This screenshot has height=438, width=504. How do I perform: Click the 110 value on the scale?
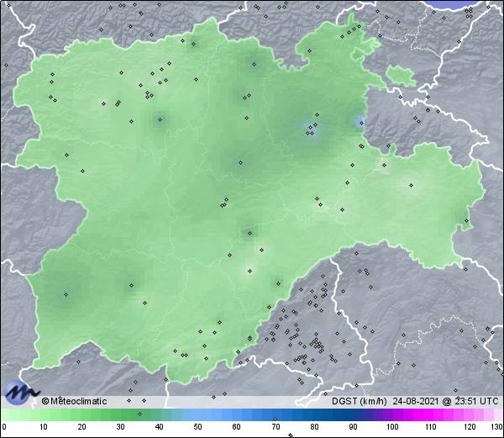pos(431,427)
